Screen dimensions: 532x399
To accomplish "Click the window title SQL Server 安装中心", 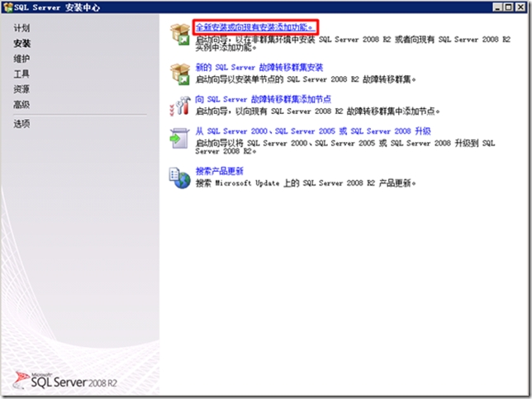I will [x=57, y=7].
